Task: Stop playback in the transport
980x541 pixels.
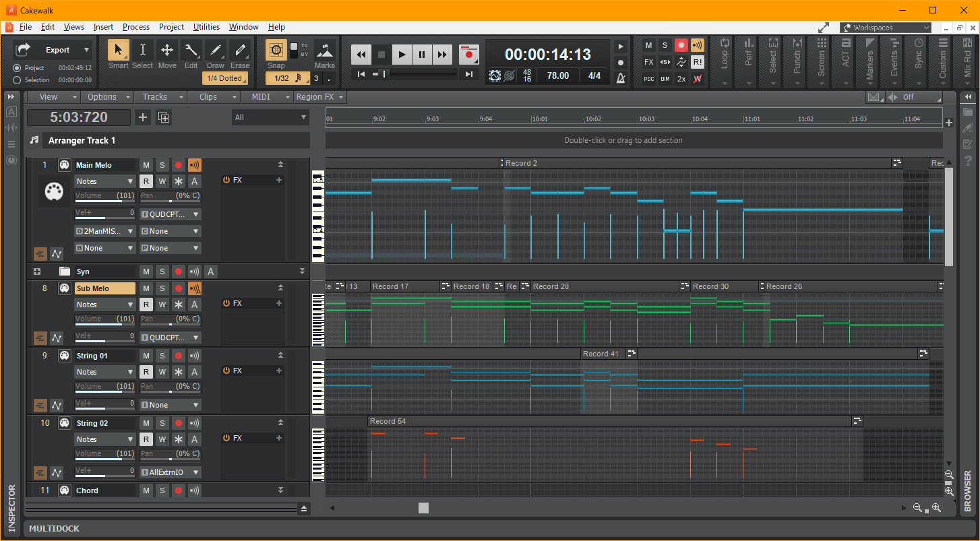Action: [381, 55]
